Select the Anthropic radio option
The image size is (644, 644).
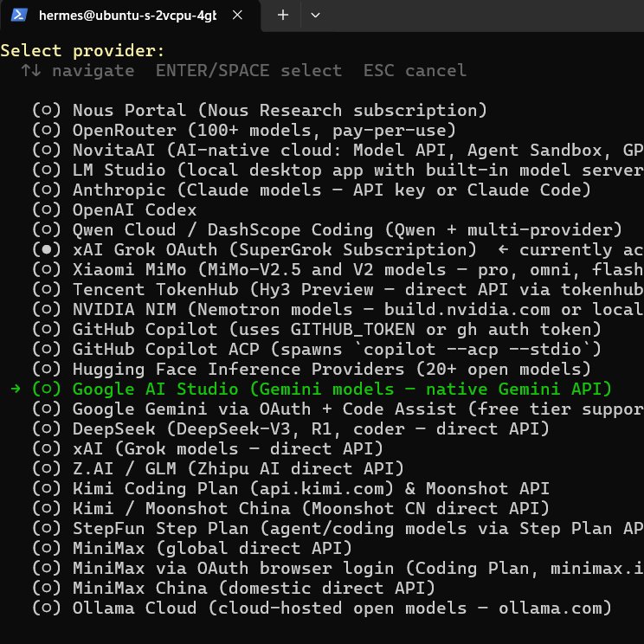click(x=47, y=190)
